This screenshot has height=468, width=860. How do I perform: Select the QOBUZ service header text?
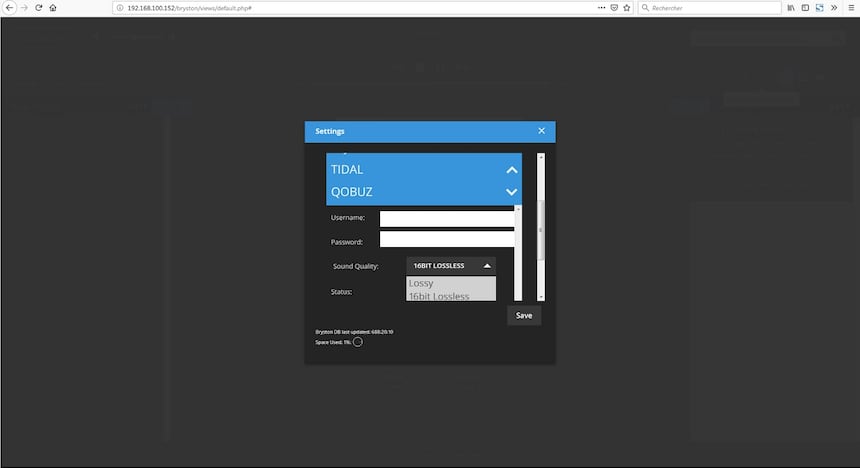click(352, 192)
